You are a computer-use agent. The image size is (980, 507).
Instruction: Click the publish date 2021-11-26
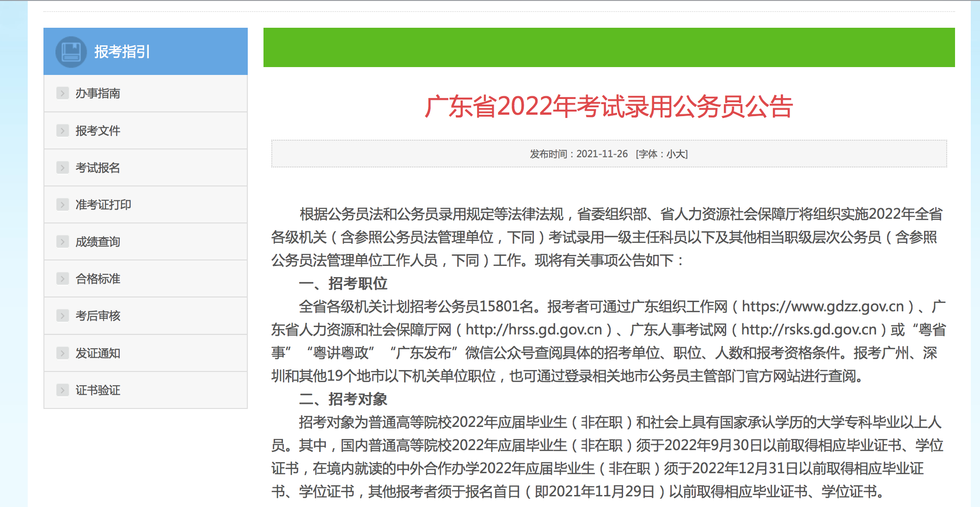(602, 154)
